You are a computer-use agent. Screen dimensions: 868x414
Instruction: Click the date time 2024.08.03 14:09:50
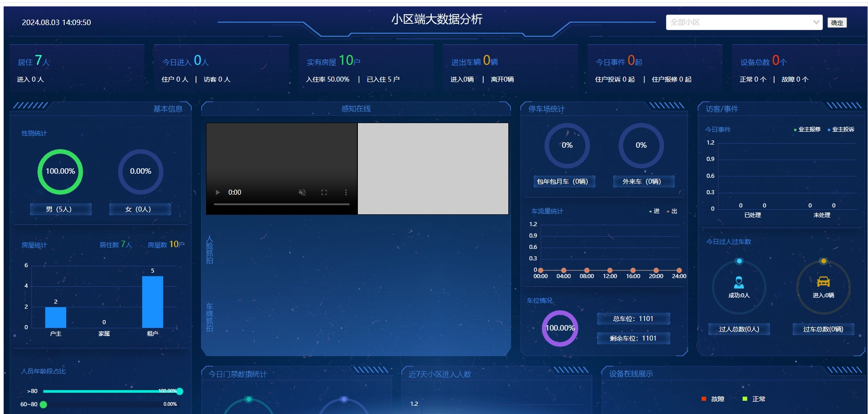[x=57, y=22]
